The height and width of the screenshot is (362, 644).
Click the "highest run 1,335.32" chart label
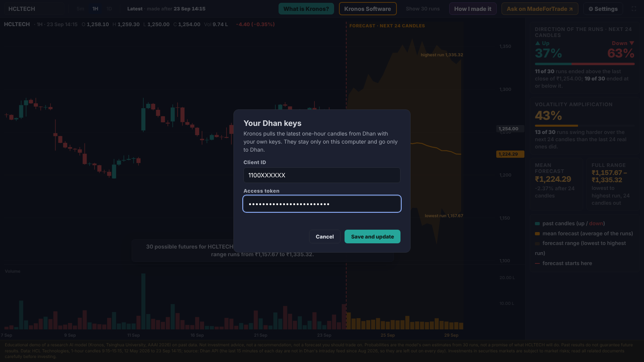[x=442, y=55]
